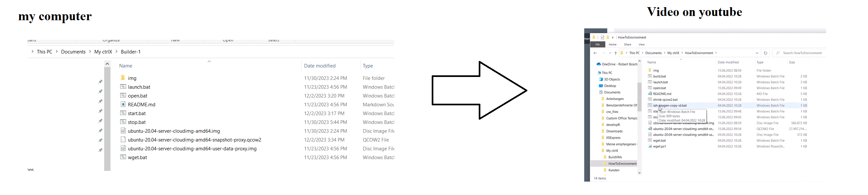
Task: Click Documents in the Builder-1 breadcrumb path
Action: coord(73,52)
